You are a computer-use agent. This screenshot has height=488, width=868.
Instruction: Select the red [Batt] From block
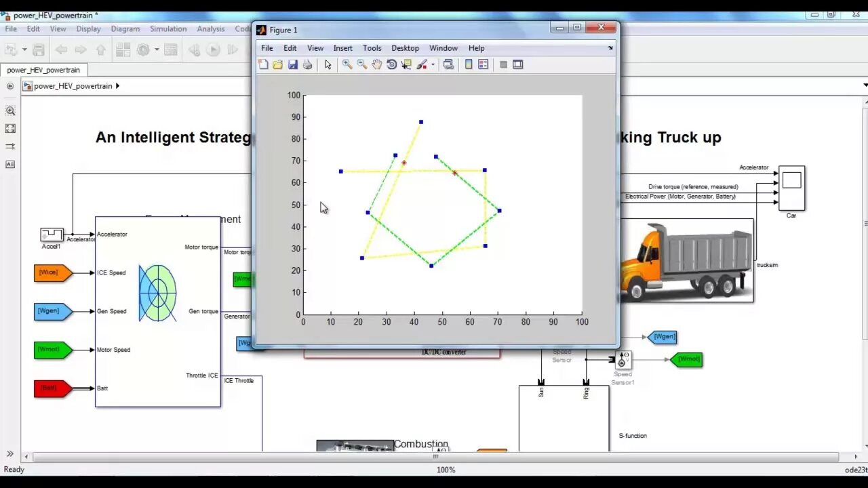pos(53,388)
